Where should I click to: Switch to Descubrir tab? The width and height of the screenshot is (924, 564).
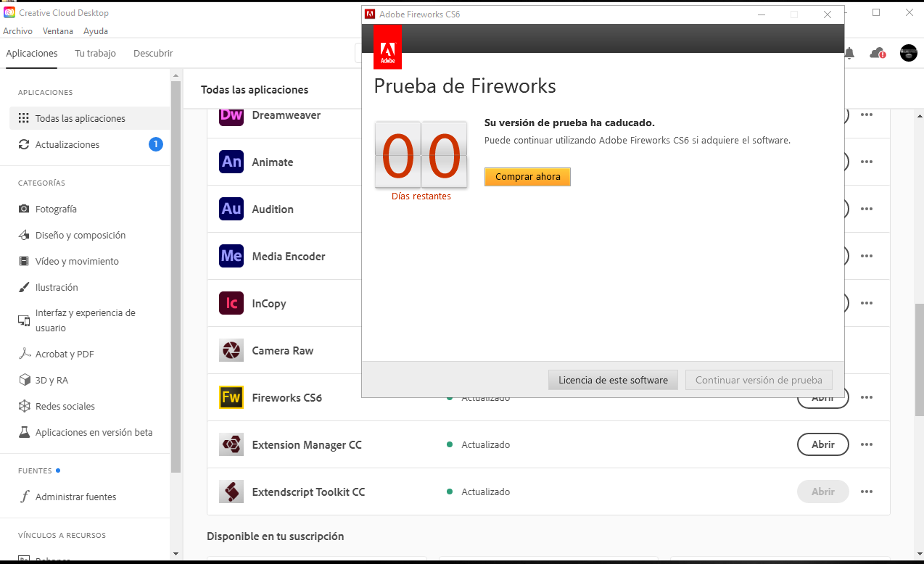click(153, 53)
